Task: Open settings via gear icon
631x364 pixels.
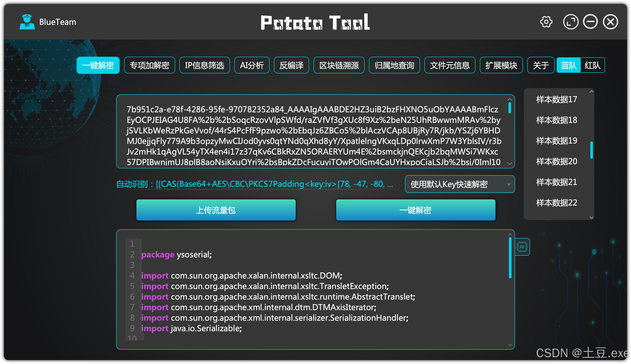Action: (x=546, y=22)
